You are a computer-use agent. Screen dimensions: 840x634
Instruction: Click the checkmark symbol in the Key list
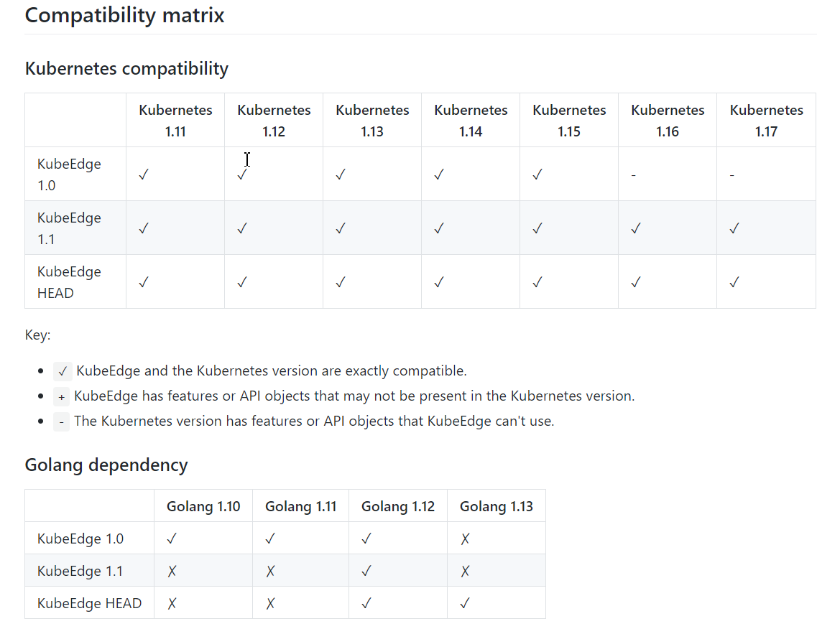pyautogui.click(x=63, y=371)
